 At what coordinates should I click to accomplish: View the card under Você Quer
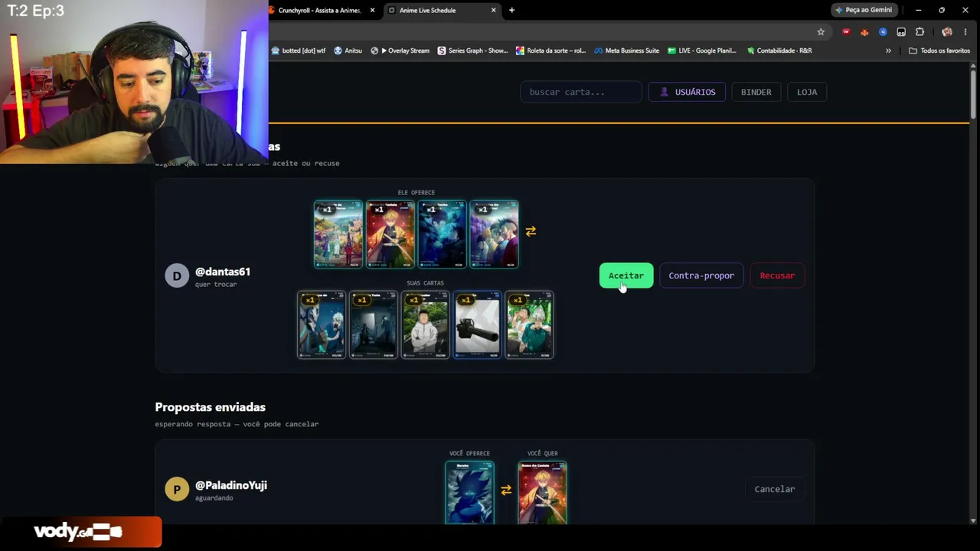pyautogui.click(x=543, y=493)
